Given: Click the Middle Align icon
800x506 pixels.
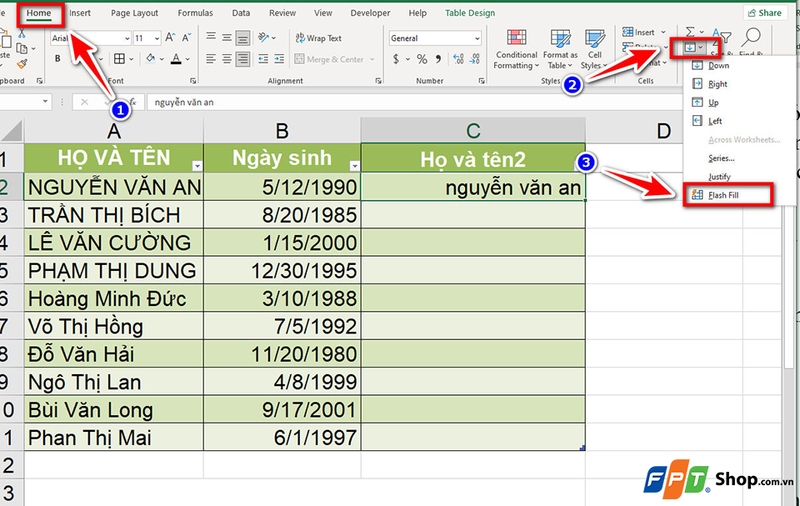Looking at the screenshot, I should click(x=227, y=37).
